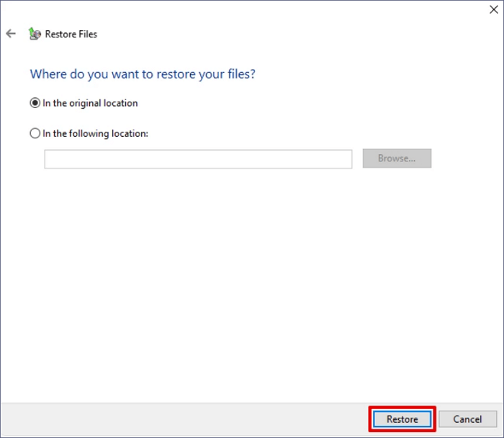Focus the restore location path text box
Screen dimensions: 504x438
[198, 159]
